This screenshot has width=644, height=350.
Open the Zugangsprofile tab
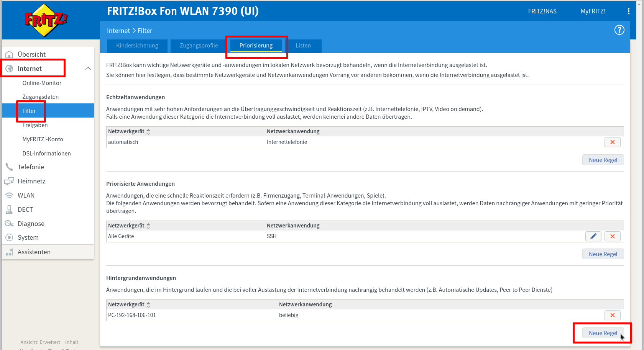[199, 46]
